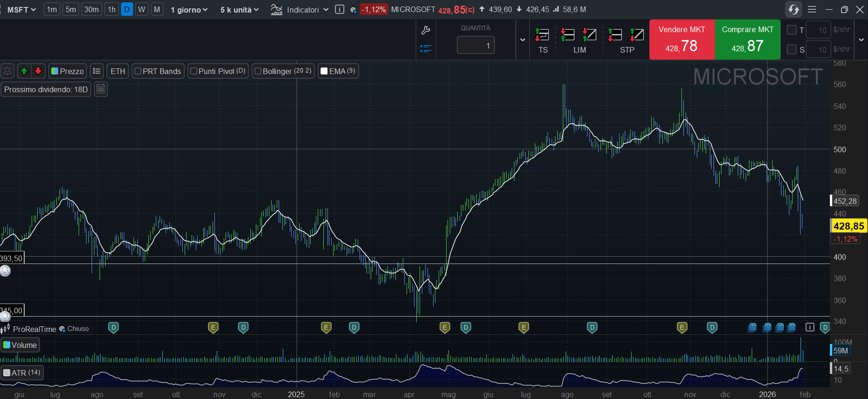This screenshot has height=399, width=868.
Task: Click the Comprare MKT buy button
Action: coord(748,40)
